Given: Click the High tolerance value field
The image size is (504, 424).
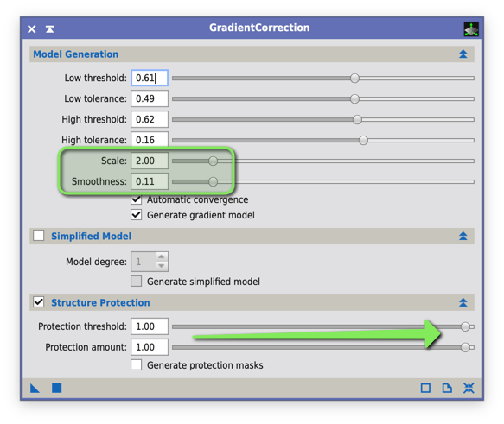Looking at the screenshot, I should (x=150, y=140).
